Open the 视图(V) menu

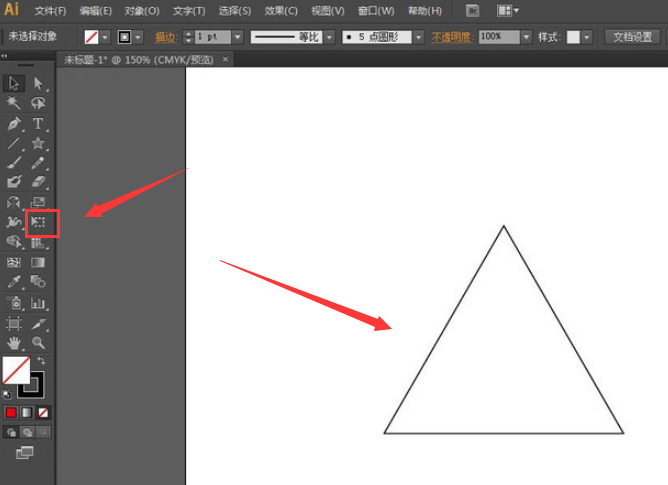(x=328, y=11)
